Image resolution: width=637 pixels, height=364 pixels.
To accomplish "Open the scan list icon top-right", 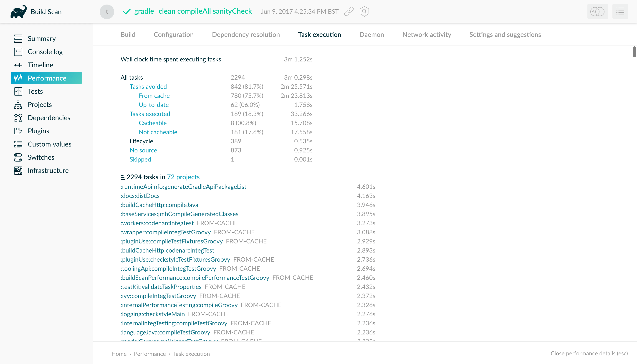I will tap(620, 12).
